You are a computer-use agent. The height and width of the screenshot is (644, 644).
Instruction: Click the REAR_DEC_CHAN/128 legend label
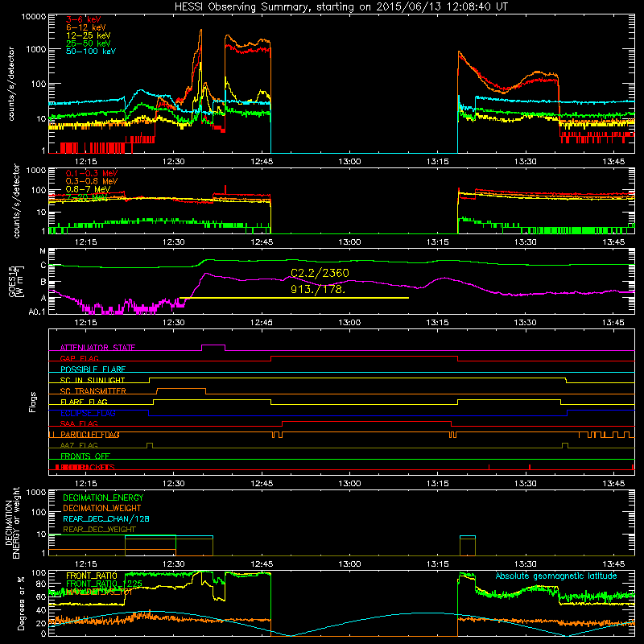106,519
